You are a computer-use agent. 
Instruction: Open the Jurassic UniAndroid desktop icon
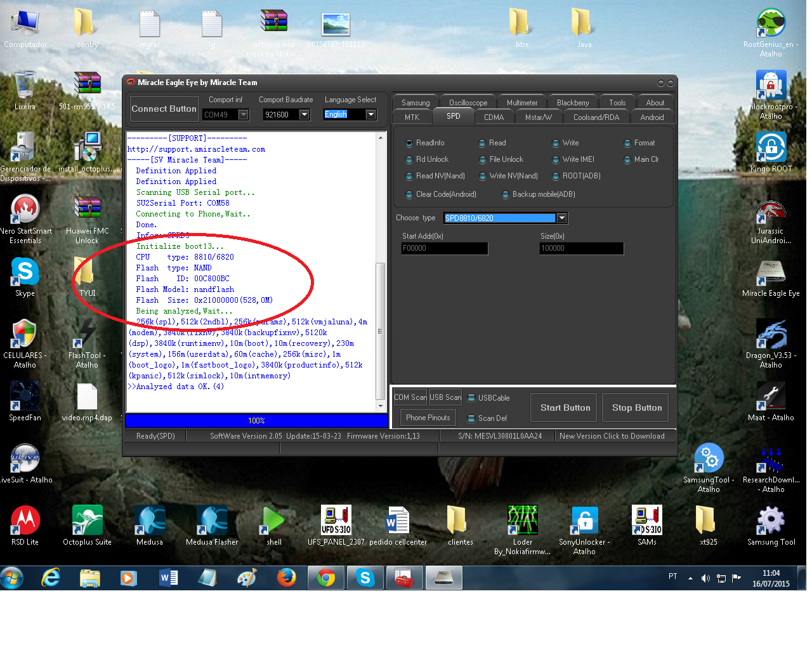(771, 210)
